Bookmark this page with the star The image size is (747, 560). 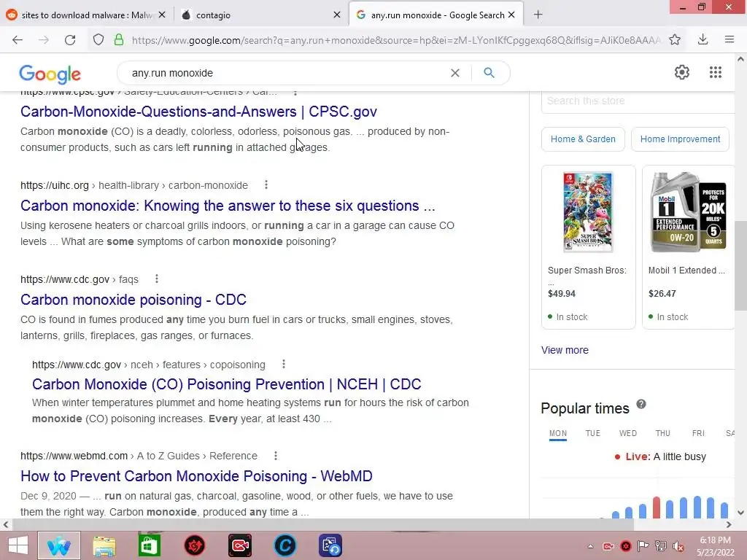[x=675, y=40]
